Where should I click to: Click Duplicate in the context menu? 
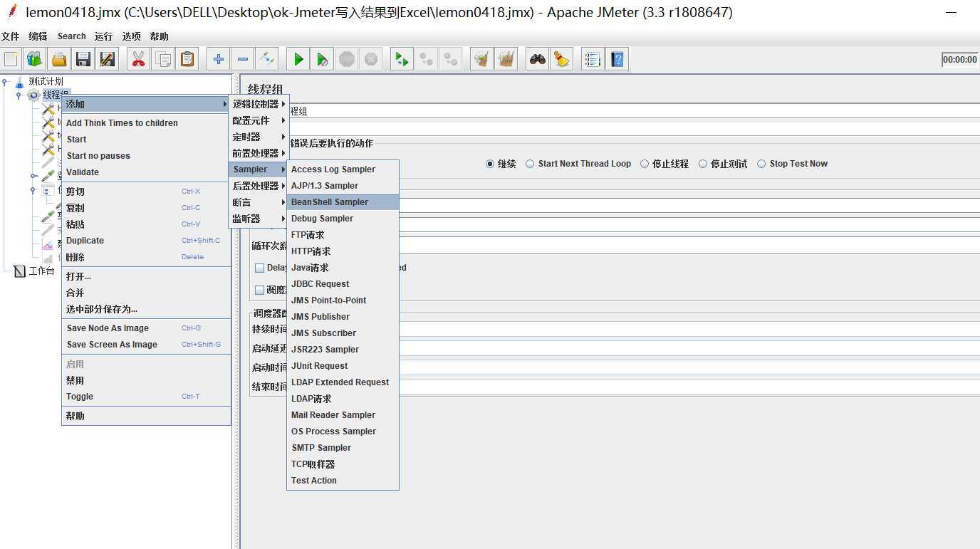pyautogui.click(x=147, y=241)
